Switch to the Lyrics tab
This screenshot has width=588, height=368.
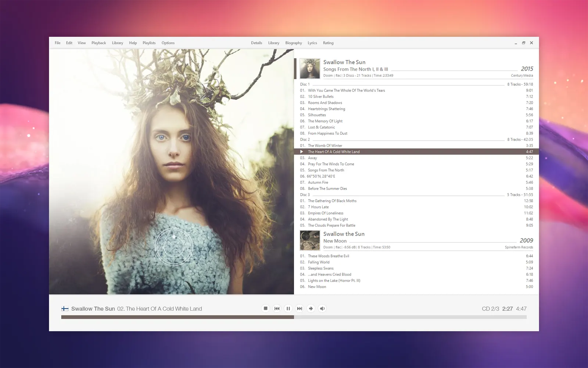tap(312, 43)
